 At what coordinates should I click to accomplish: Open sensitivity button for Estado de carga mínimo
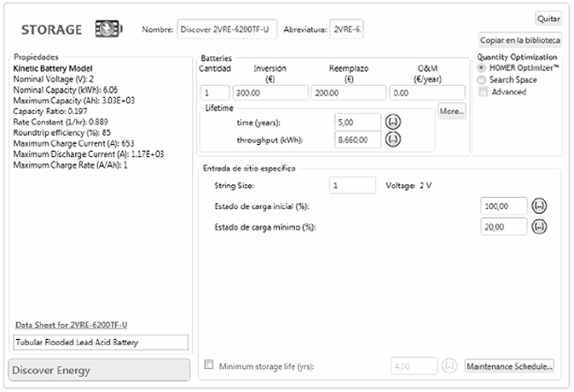pyautogui.click(x=540, y=226)
